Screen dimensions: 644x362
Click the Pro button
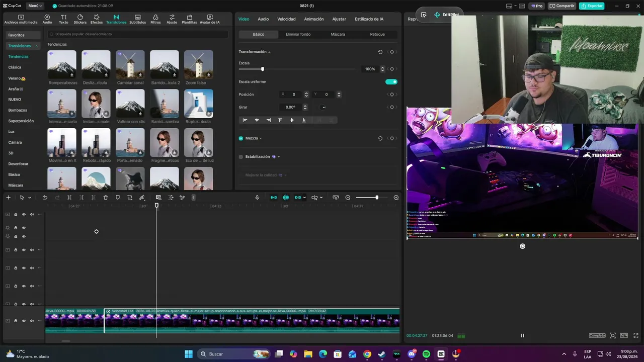point(537,6)
